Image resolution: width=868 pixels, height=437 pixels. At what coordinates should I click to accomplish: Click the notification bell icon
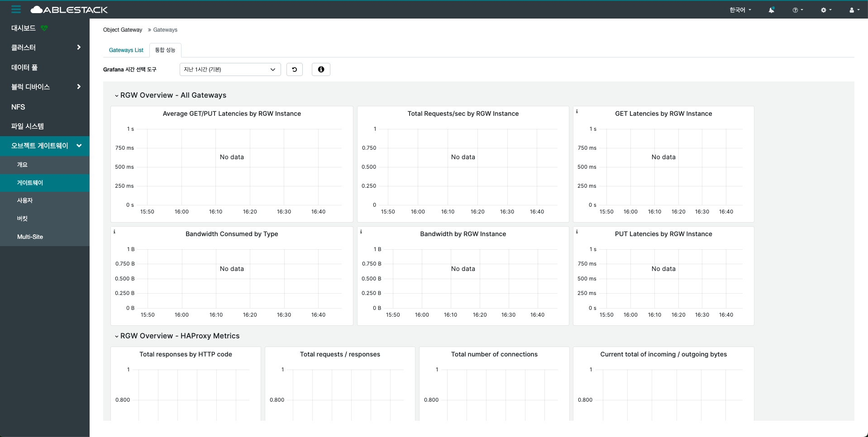click(x=771, y=10)
